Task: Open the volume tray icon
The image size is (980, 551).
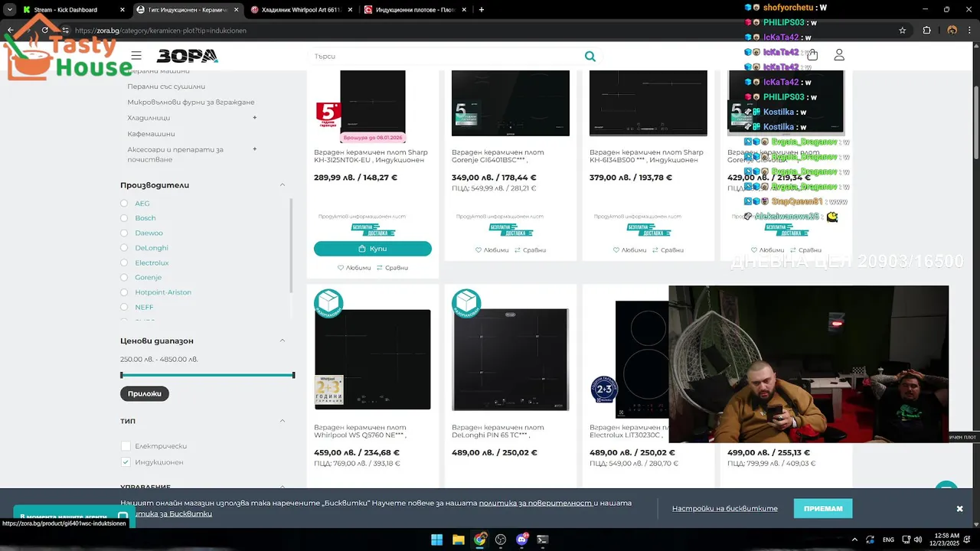Action: point(918,540)
